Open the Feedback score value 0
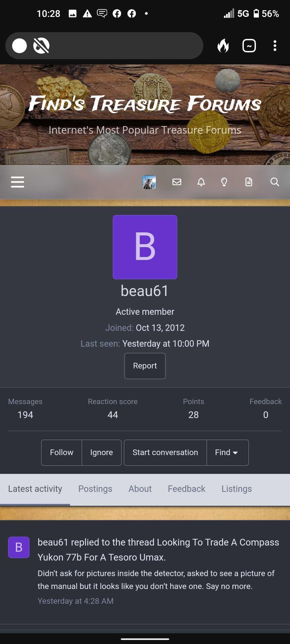The width and height of the screenshot is (290, 644). coord(266,415)
